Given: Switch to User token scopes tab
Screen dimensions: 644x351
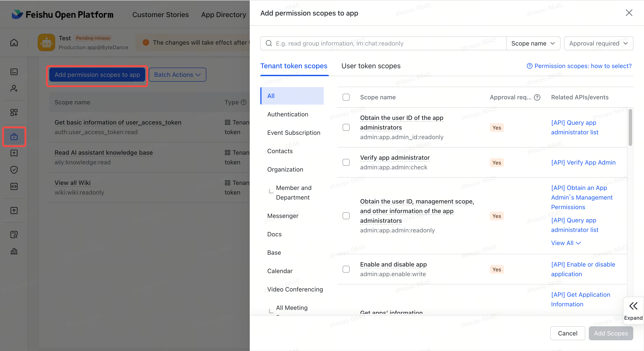Looking at the screenshot, I should click(371, 66).
